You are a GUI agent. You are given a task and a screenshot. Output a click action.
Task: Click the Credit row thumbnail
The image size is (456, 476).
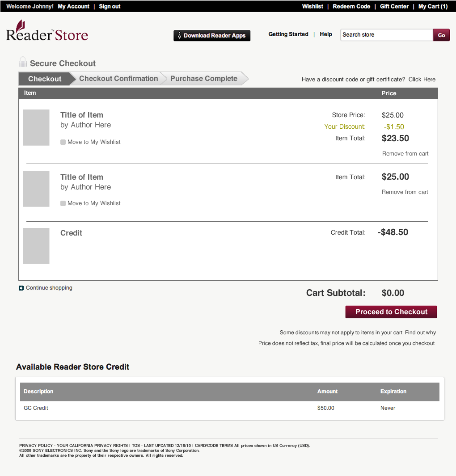pos(36,246)
